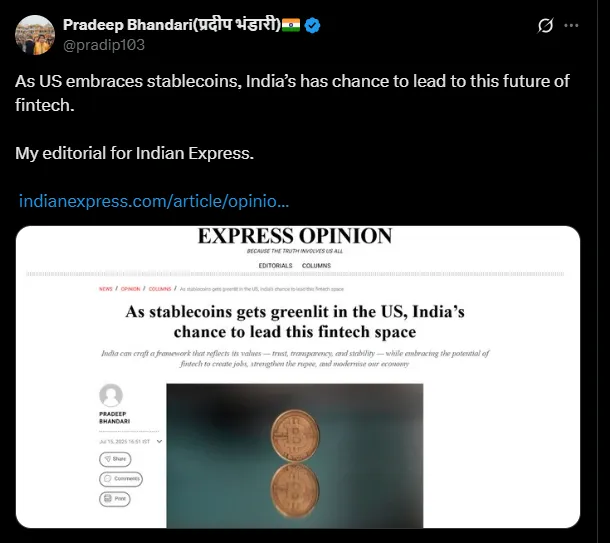
Task: Switch to the Columns tab
Action: pos(316,265)
